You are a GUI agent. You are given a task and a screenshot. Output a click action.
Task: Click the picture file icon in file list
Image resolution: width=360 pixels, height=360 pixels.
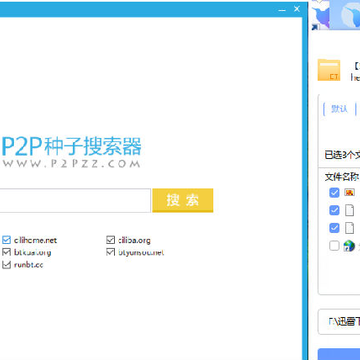pos(349,192)
